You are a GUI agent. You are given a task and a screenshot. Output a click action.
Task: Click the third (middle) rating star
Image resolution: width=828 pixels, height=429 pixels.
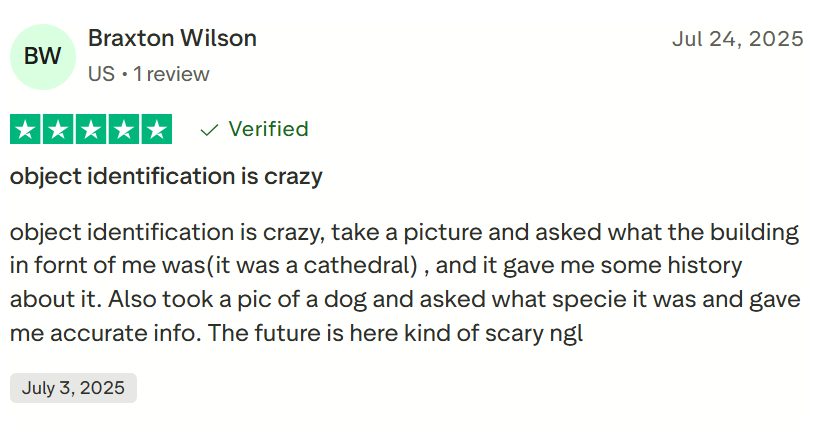[x=91, y=130]
